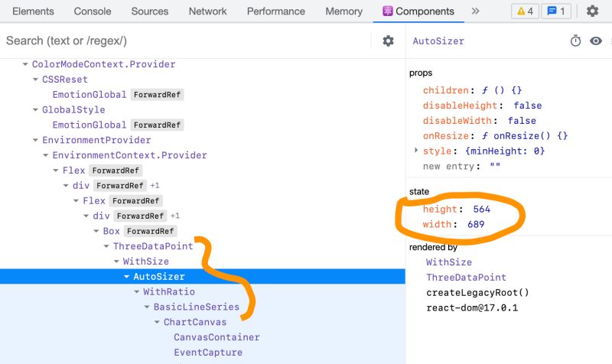Open DevTools settings gear icon
This screenshot has width=612, height=364.
[x=592, y=11]
